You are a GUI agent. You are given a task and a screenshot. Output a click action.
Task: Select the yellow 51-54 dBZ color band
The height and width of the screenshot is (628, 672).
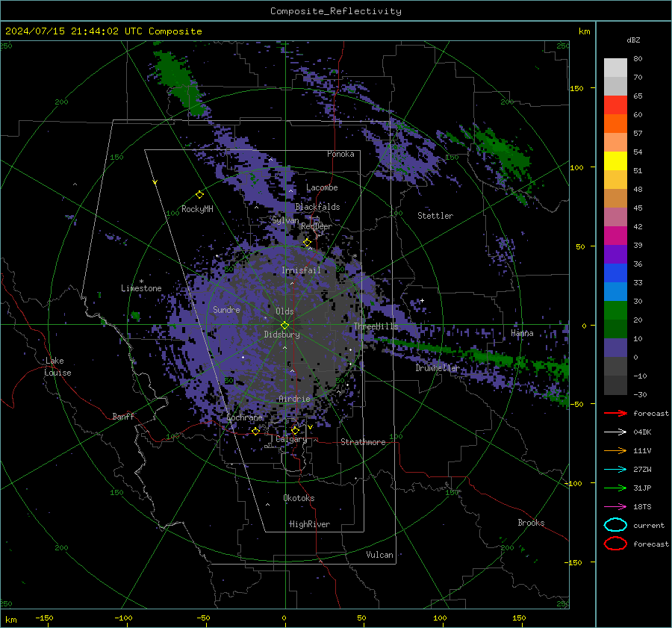615,161
